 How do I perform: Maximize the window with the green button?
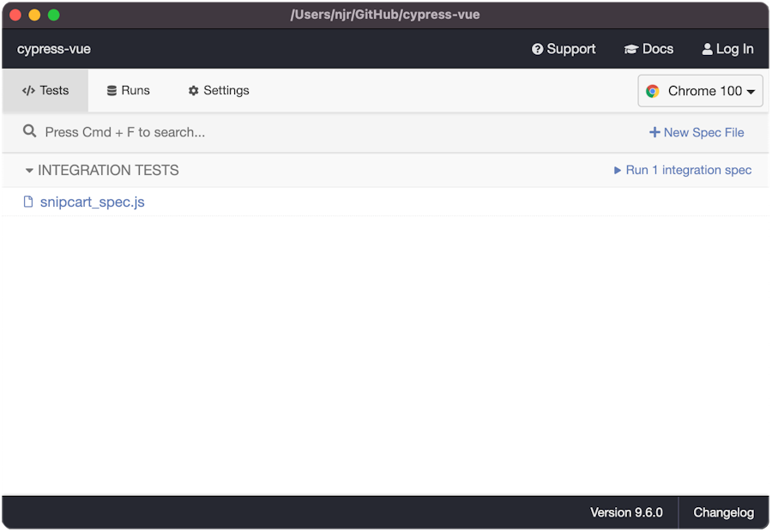(x=54, y=15)
